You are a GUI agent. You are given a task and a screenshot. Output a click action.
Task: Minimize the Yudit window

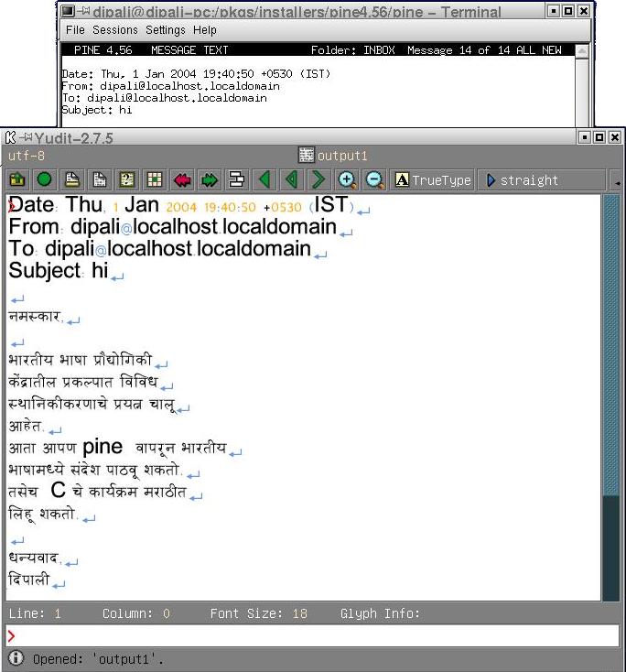585,137
